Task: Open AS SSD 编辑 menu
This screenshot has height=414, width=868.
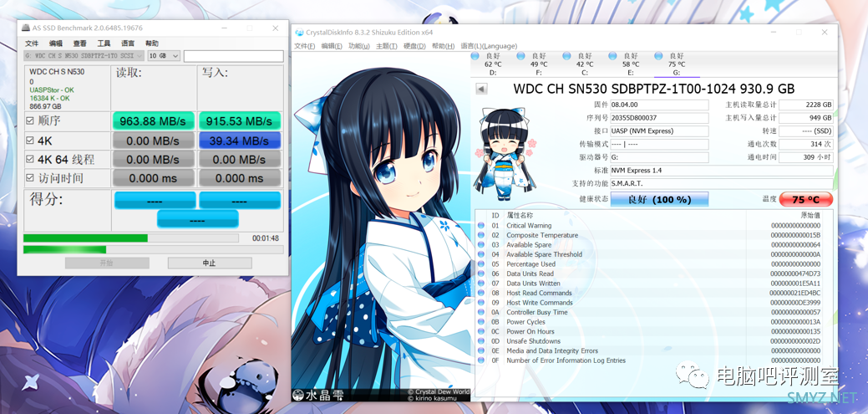Action: point(55,43)
